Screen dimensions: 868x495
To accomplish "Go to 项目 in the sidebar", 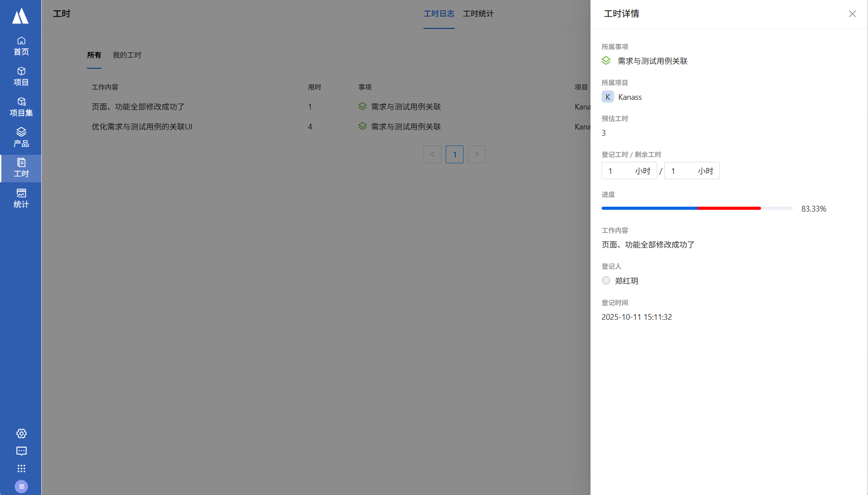I will point(21,76).
